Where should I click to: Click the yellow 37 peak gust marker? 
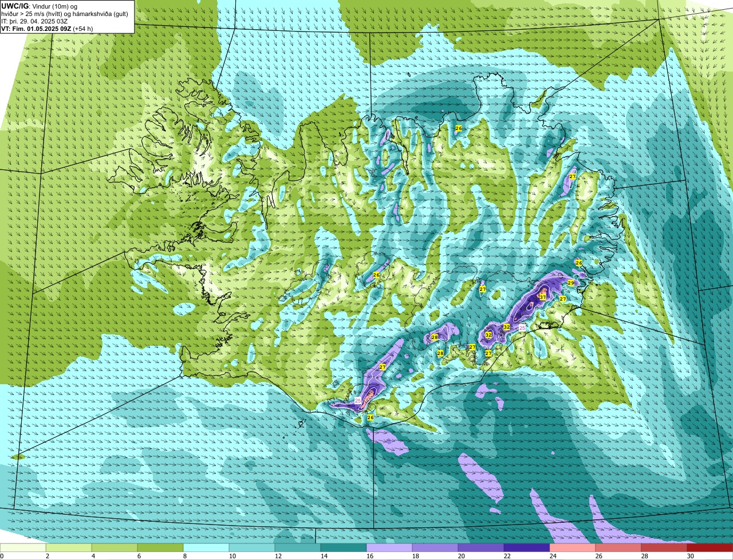[x=542, y=297]
